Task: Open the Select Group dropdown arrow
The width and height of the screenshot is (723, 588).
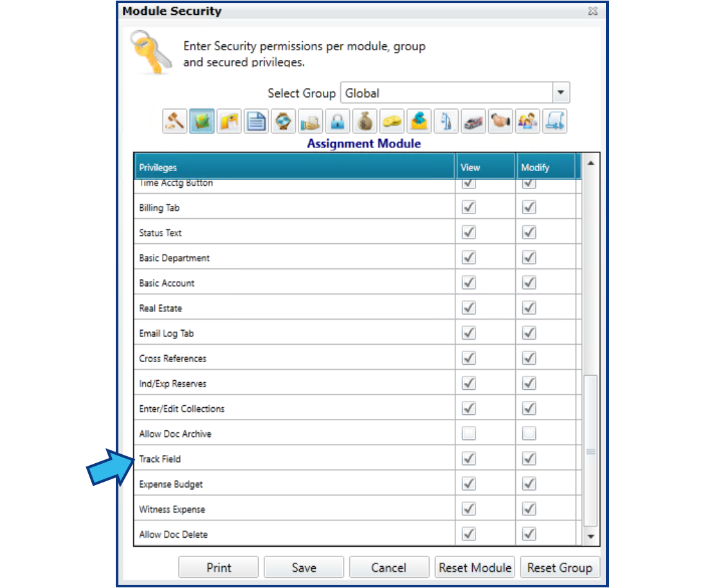Action: click(561, 93)
